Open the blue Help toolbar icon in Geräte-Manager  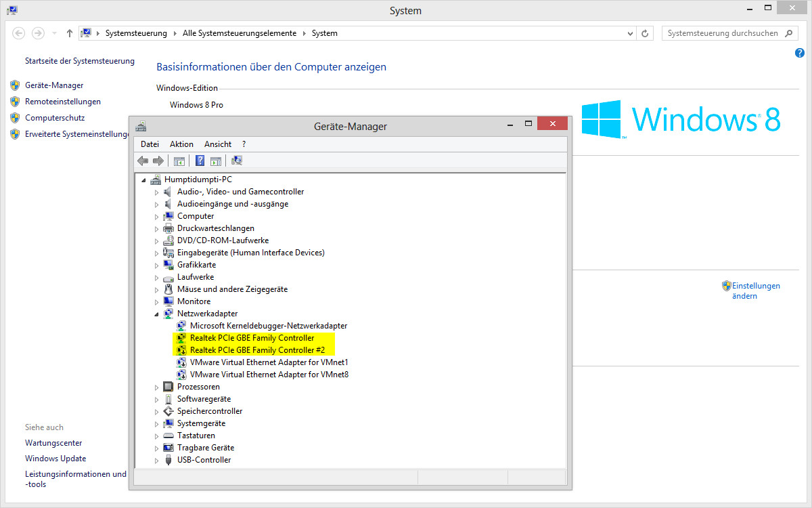click(200, 161)
